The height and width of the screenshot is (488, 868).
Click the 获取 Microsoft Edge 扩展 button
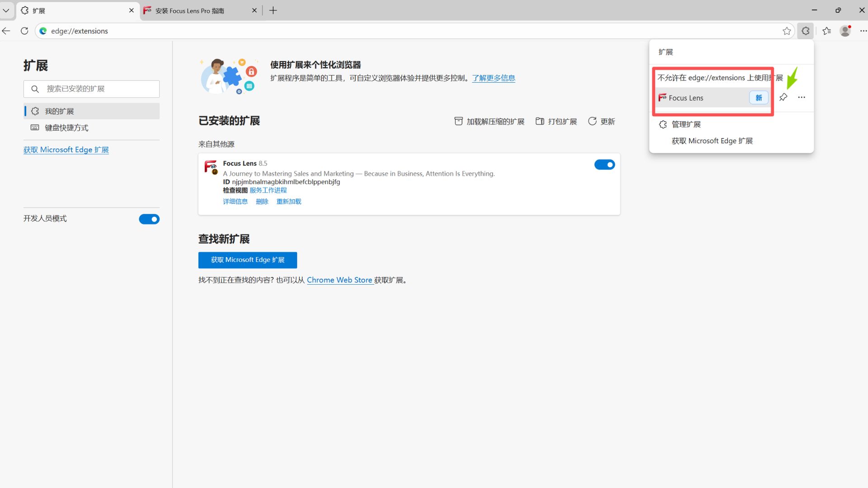pyautogui.click(x=247, y=260)
